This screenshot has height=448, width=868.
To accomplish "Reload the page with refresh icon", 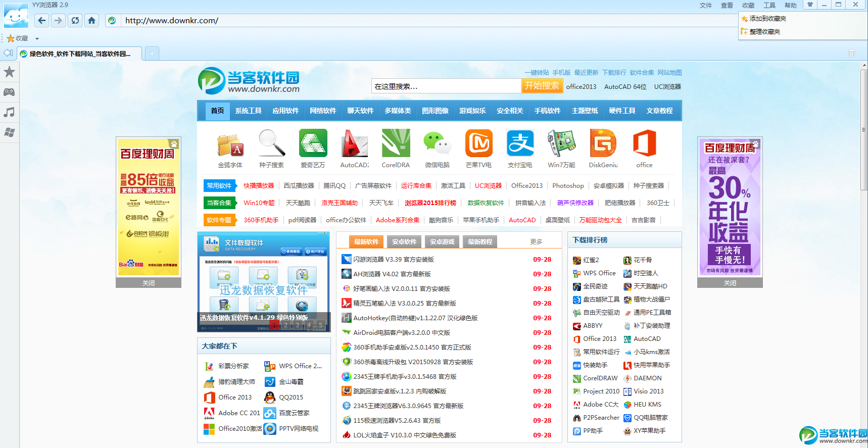I will [x=75, y=20].
